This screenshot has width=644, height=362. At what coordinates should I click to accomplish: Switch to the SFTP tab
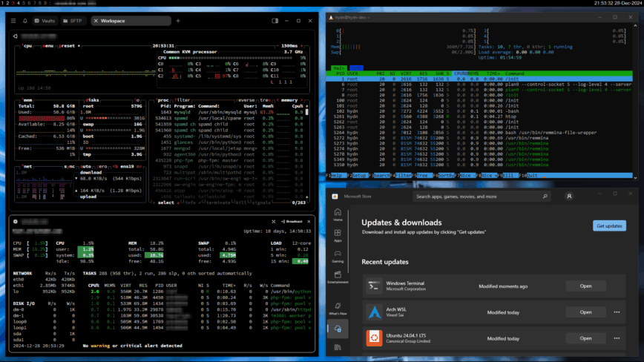(74, 21)
